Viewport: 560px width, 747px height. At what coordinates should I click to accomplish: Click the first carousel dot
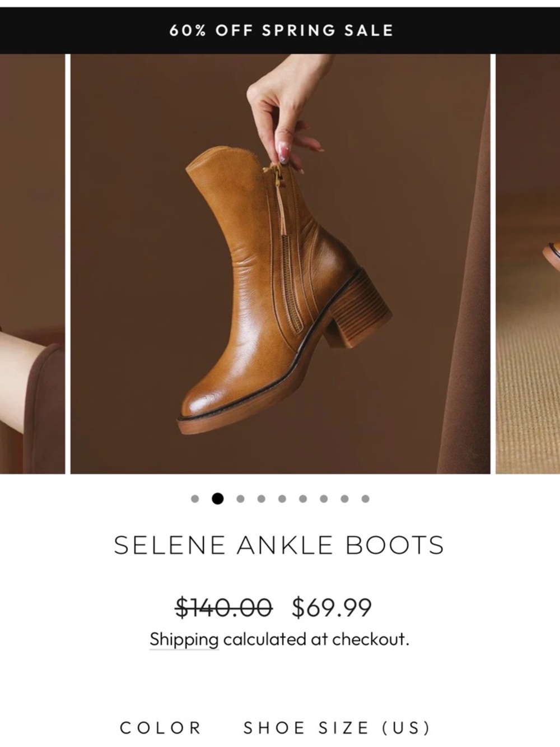[195, 497]
